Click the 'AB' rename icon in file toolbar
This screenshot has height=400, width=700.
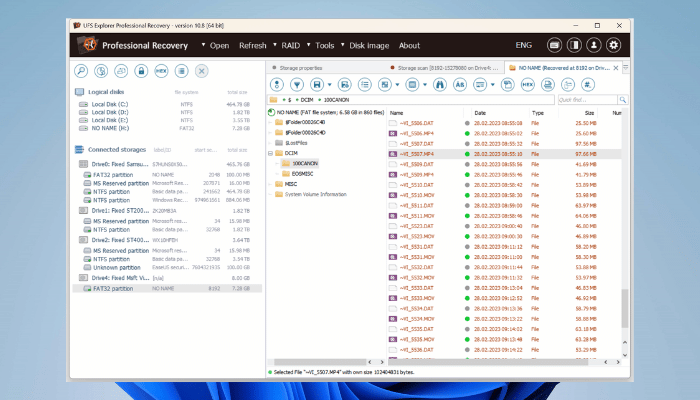(x=460, y=84)
